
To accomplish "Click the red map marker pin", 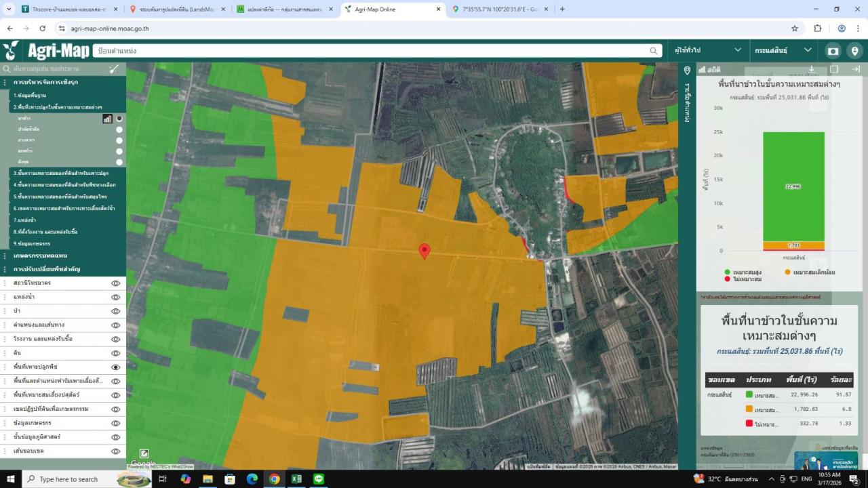I will [425, 251].
